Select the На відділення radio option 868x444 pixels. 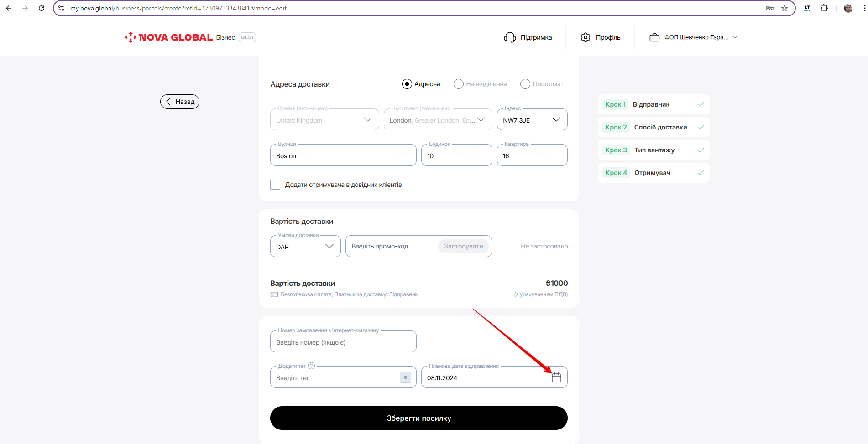click(459, 84)
